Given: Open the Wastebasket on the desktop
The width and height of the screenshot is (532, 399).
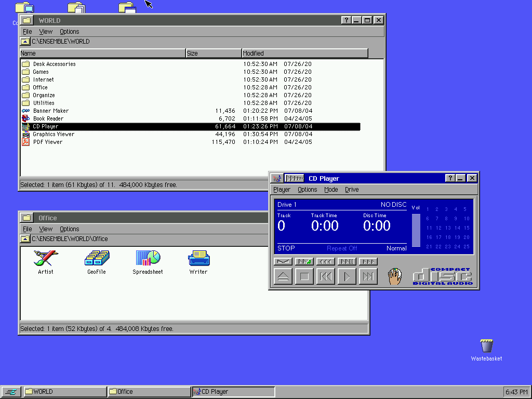Looking at the screenshot, I should coord(486,345).
